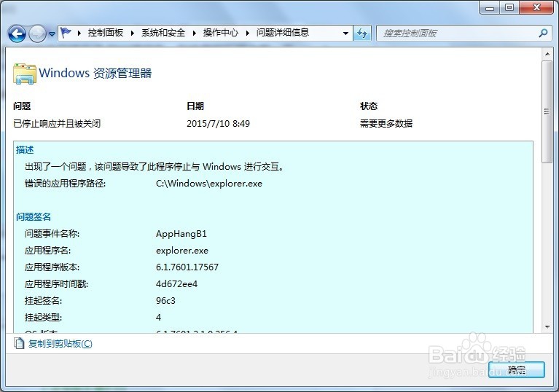This screenshot has height=392, width=559.
Task: Click the 问题 column header
Action: coord(22,106)
